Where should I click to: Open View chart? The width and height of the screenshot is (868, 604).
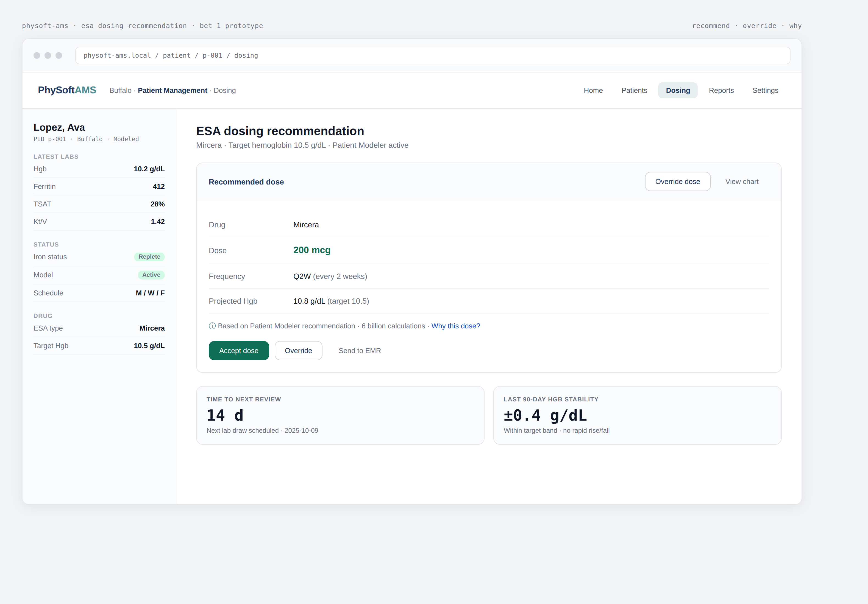click(x=741, y=181)
